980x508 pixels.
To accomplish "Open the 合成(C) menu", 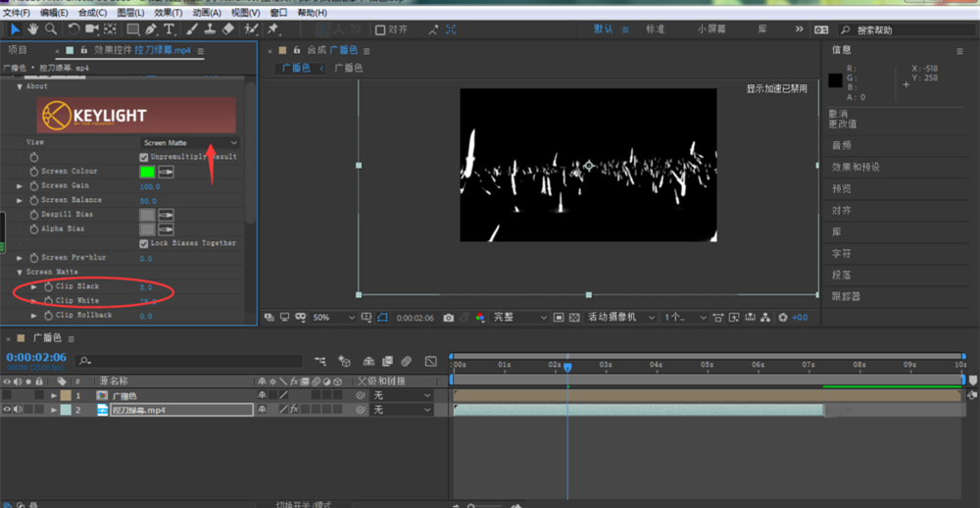I will pyautogui.click(x=92, y=13).
